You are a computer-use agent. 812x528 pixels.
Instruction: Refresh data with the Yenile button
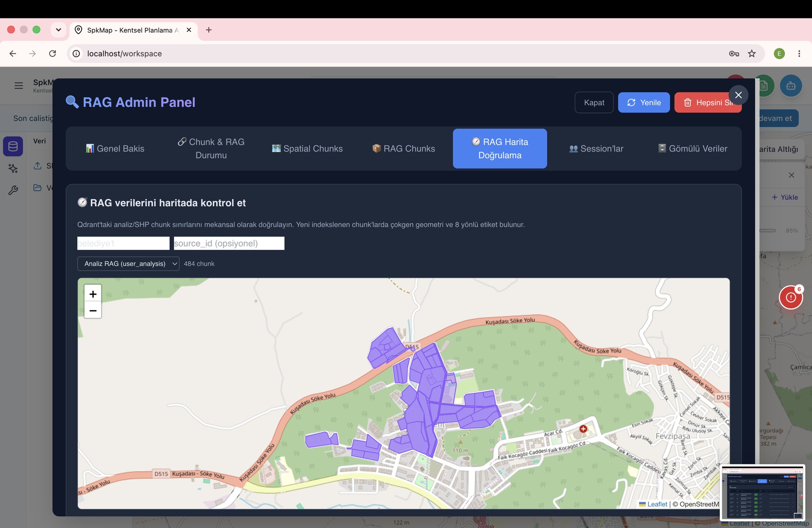coord(644,102)
